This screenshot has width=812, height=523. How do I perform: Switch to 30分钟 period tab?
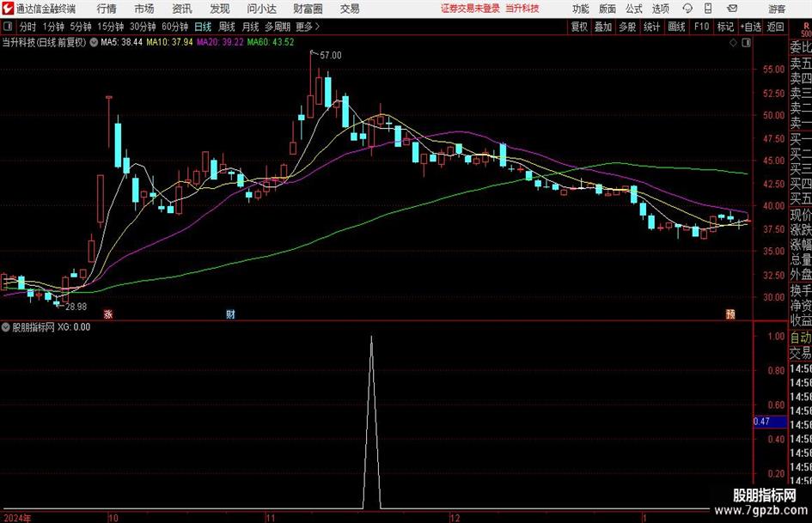pos(143,27)
